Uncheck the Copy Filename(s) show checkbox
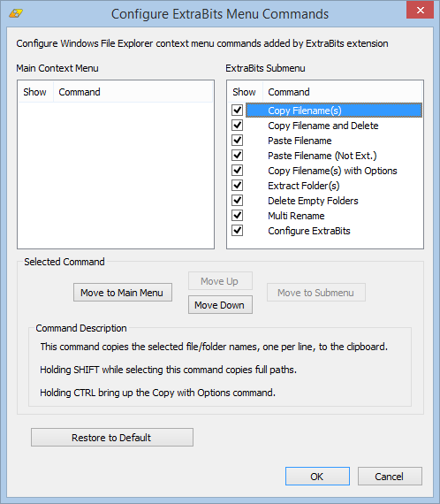 pos(237,111)
